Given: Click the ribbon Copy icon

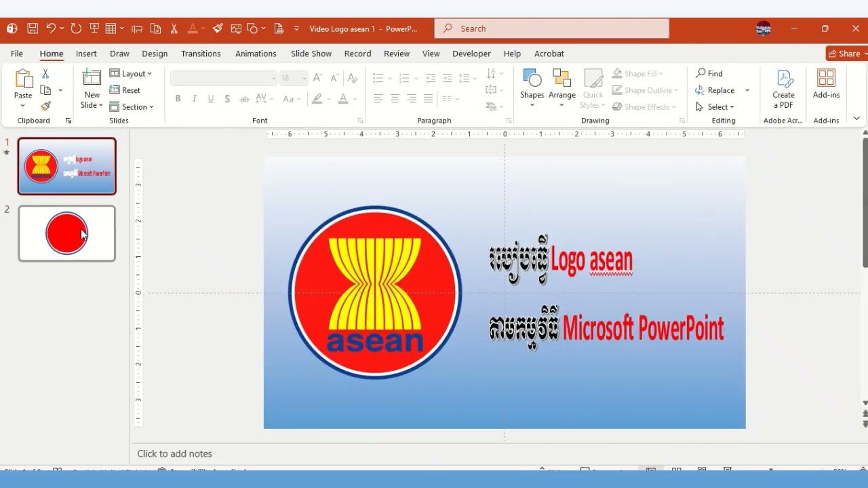Looking at the screenshot, I should click(x=45, y=89).
